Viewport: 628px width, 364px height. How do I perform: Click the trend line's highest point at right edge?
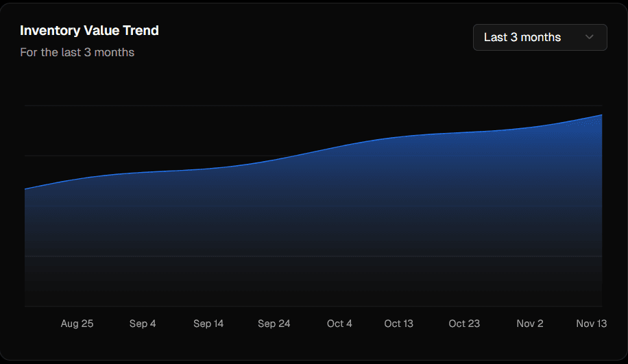[x=601, y=115]
